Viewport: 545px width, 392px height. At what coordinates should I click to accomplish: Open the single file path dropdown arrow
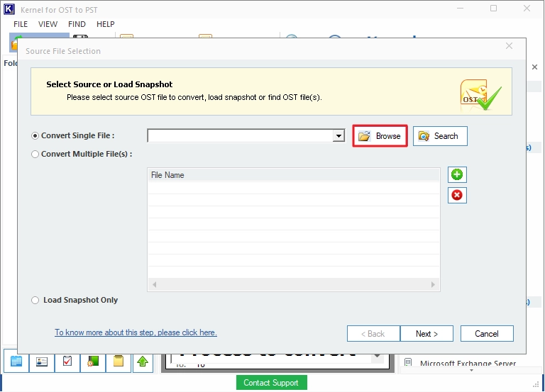click(338, 136)
